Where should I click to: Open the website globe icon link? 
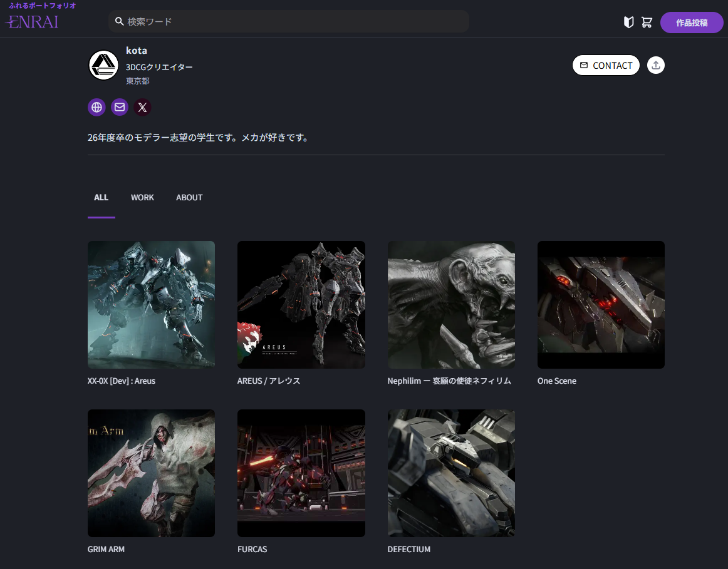click(96, 107)
